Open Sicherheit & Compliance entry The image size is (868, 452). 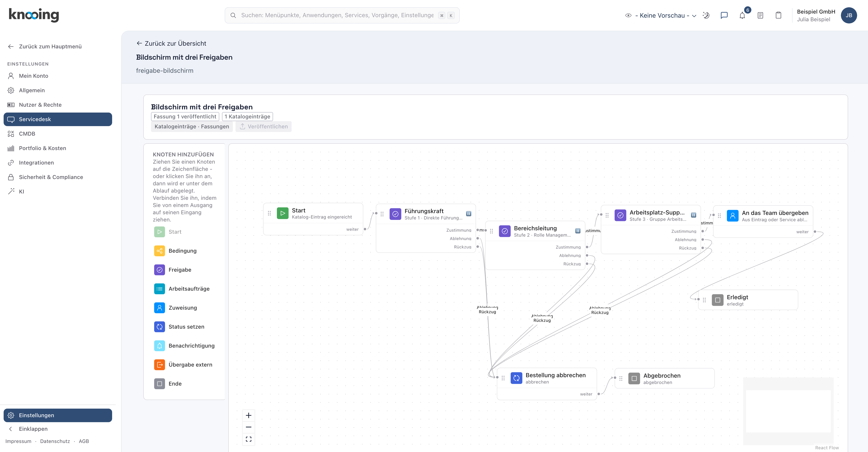58,177
